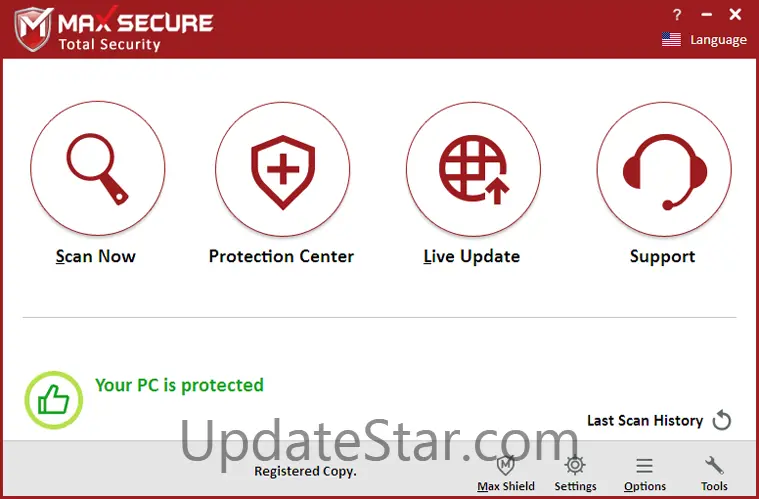The width and height of the screenshot is (759, 499).
Task: Click the Scan Now magnifying glass icon
Action: click(x=97, y=168)
